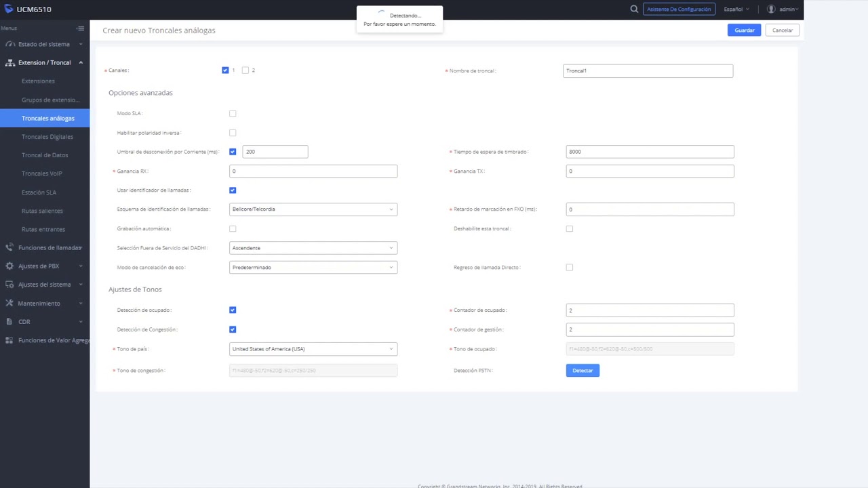Click Contador de ocupado field

coord(650,310)
